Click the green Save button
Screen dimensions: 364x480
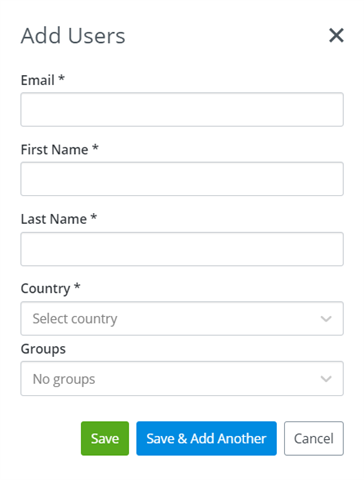[x=105, y=438]
